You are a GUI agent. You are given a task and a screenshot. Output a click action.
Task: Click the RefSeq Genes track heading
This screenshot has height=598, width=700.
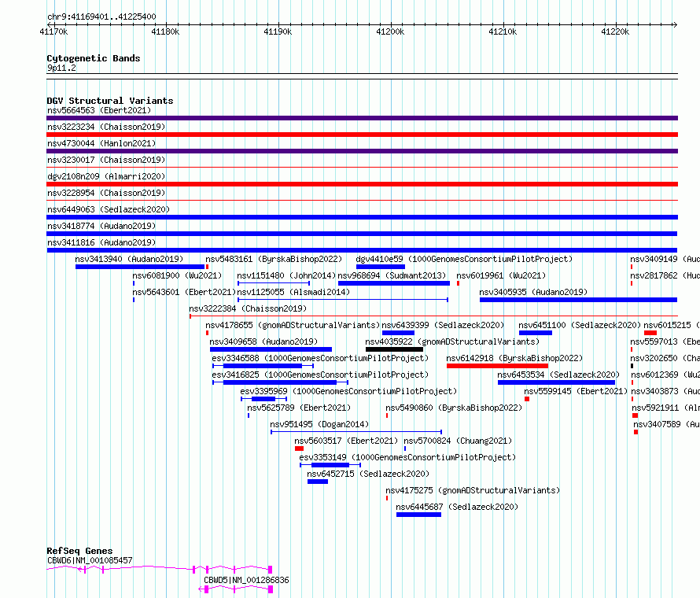tap(79, 551)
